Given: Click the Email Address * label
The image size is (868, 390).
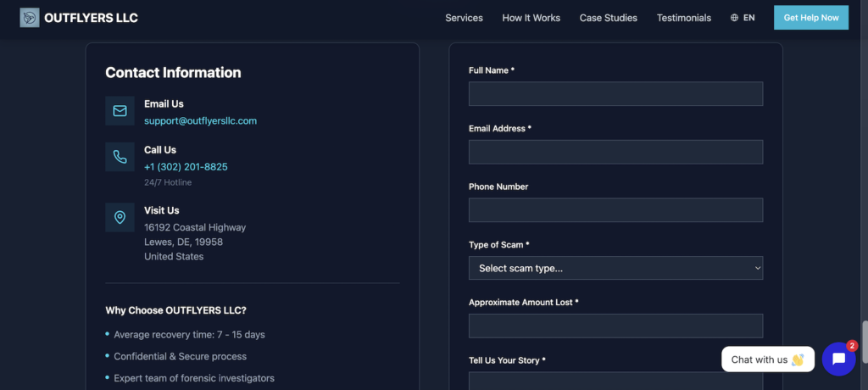Looking at the screenshot, I should click(500, 129).
